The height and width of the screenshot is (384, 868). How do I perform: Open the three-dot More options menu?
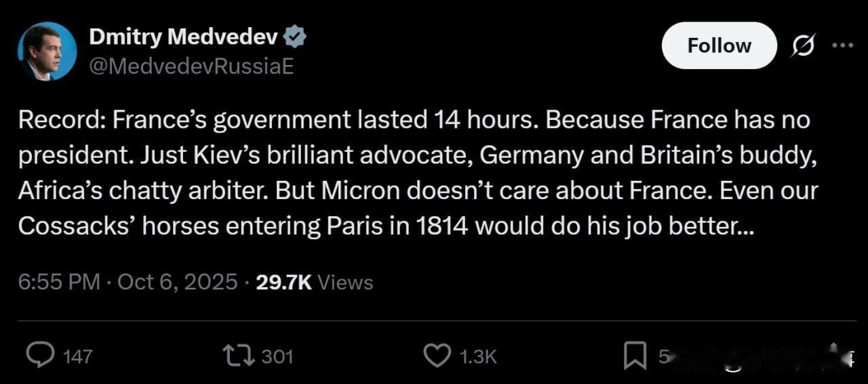coord(842,45)
